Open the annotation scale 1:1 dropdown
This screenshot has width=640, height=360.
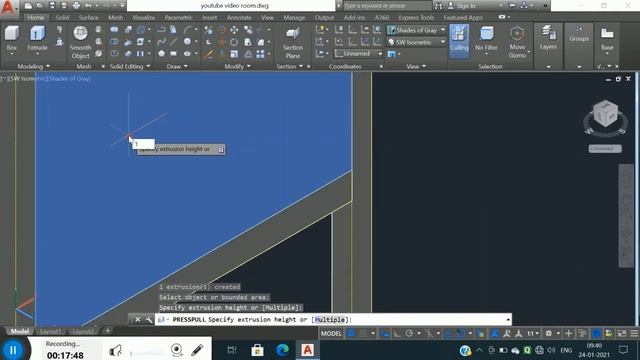pyautogui.click(x=532, y=333)
